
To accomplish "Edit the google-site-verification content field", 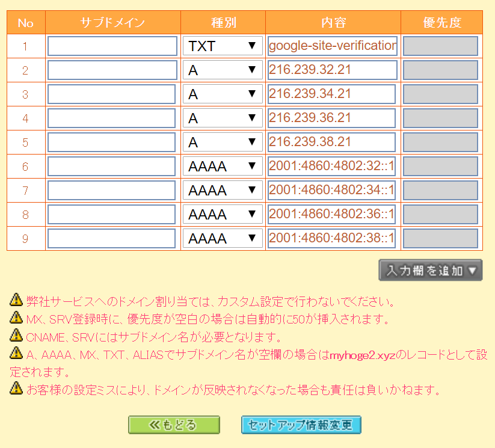I will [x=332, y=46].
